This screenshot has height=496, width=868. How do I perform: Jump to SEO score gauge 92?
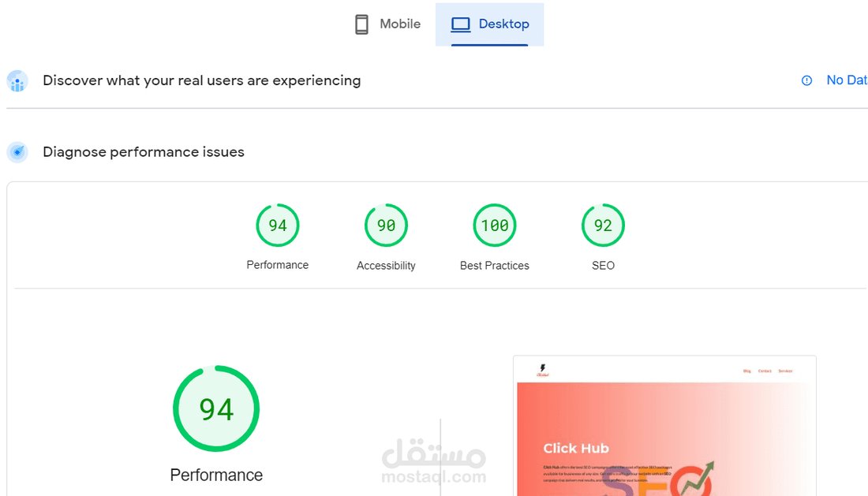click(603, 225)
